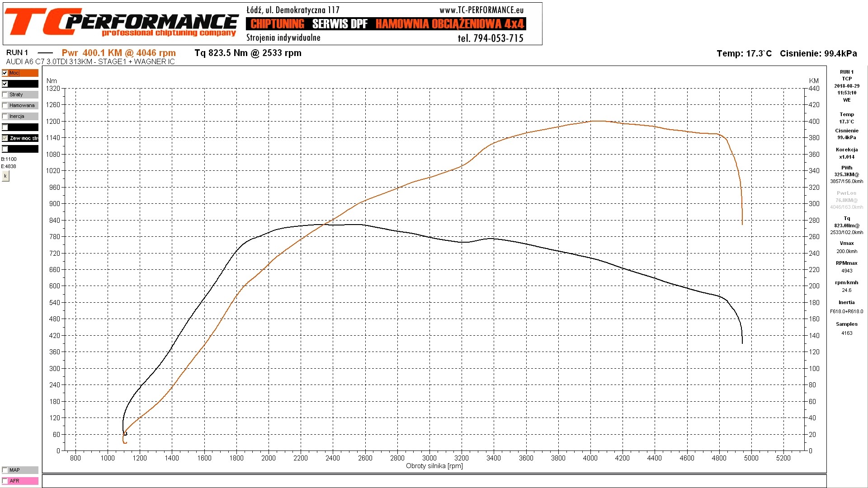Click the Obroty silnika [rpm] axis label
The image size is (868, 488).
click(x=434, y=466)
